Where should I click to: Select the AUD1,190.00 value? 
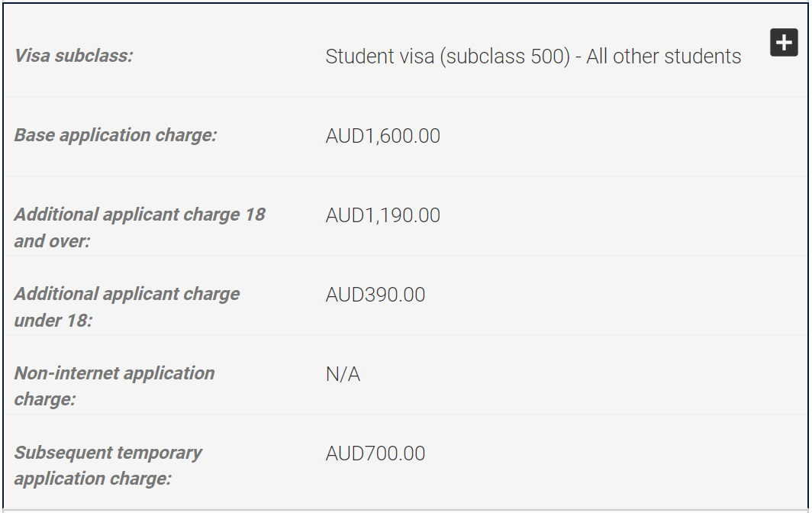(x=382, y=215)
